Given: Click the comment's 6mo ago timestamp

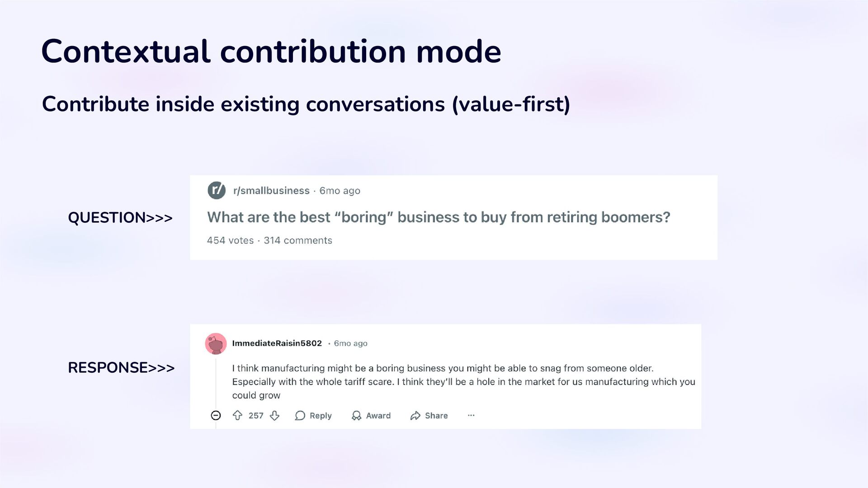Looking at the screenshot, I should pyautogui.click(x=350, y=343).
